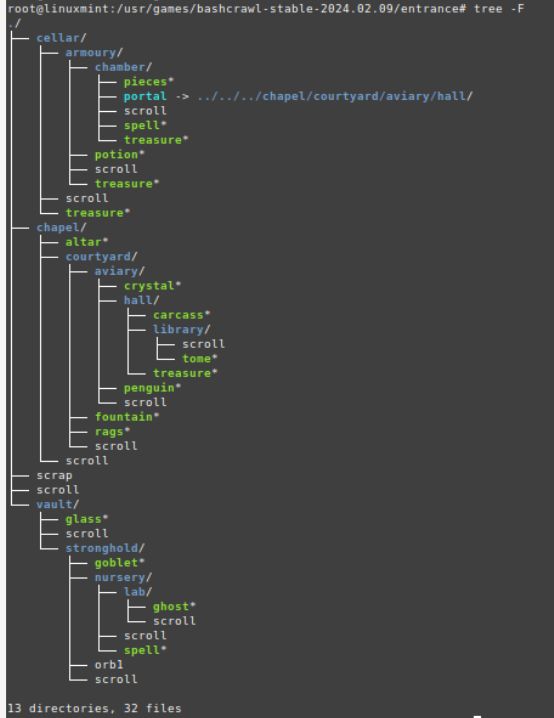Click the cellar/ directory entry
The image size is (554, 718).
[x=61, y=38]
